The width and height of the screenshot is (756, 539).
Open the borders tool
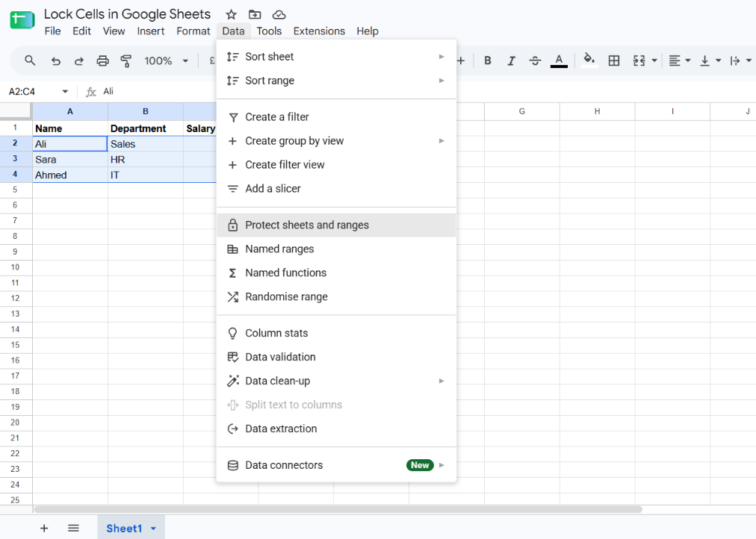(x=614, y=60)
